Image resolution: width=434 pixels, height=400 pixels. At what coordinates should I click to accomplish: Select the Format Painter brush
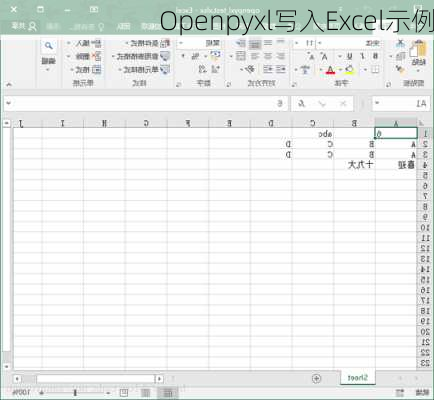coord(400,70)
